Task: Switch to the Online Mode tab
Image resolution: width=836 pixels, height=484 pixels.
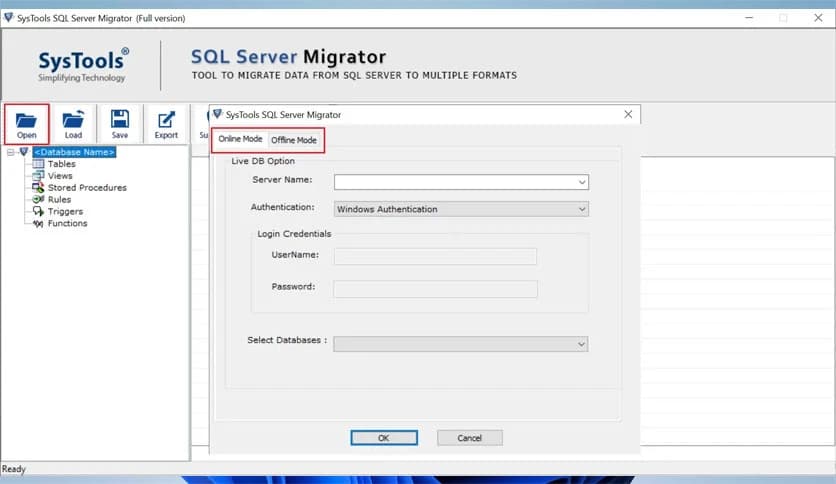Action: coord(240,139)
